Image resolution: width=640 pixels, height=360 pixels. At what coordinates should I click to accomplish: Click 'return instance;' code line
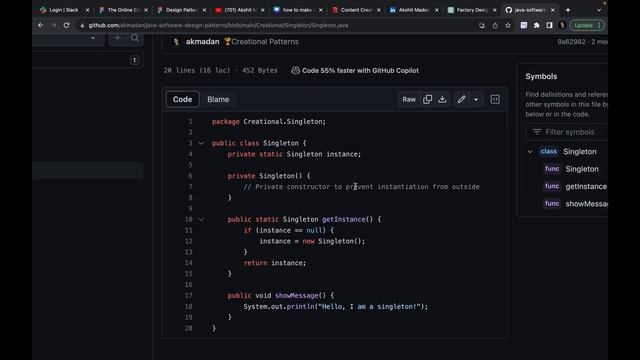275,263
